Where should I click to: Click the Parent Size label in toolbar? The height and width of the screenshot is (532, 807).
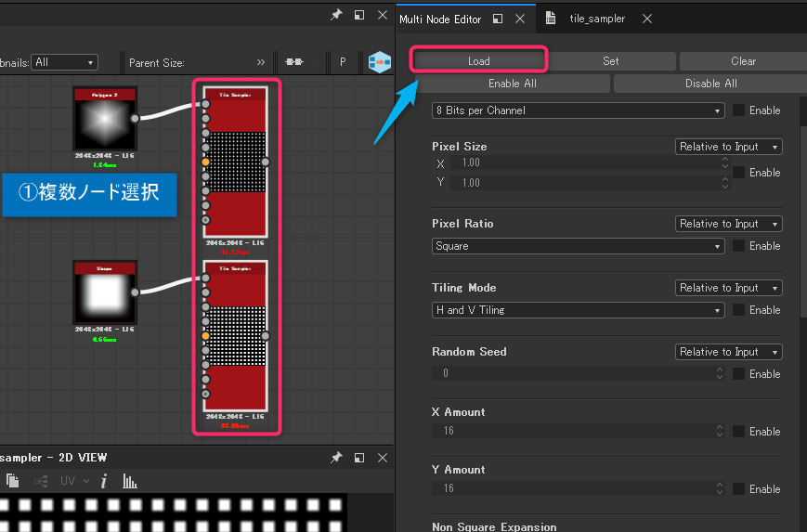point(156,63)
